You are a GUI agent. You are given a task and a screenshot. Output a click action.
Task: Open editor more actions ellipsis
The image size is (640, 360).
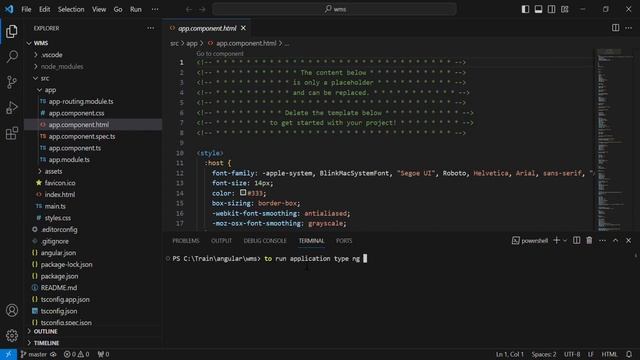(x=629, y=28)
